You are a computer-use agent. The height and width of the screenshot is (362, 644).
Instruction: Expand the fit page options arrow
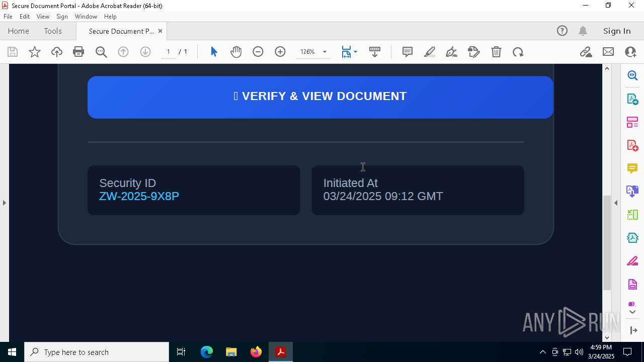pyautogui.click(x=355, y=52)
